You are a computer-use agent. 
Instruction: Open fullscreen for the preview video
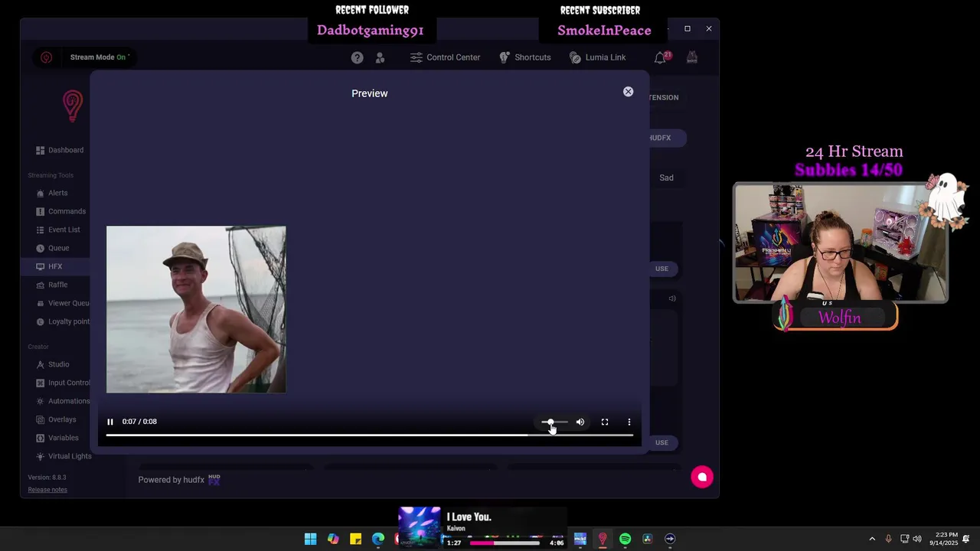click(x=605, y=422)
